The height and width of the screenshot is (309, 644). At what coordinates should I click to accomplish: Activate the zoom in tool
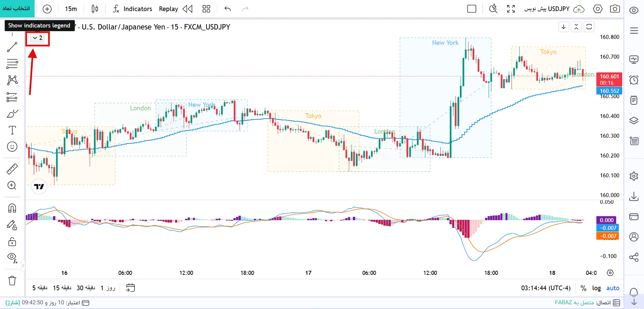12,186
